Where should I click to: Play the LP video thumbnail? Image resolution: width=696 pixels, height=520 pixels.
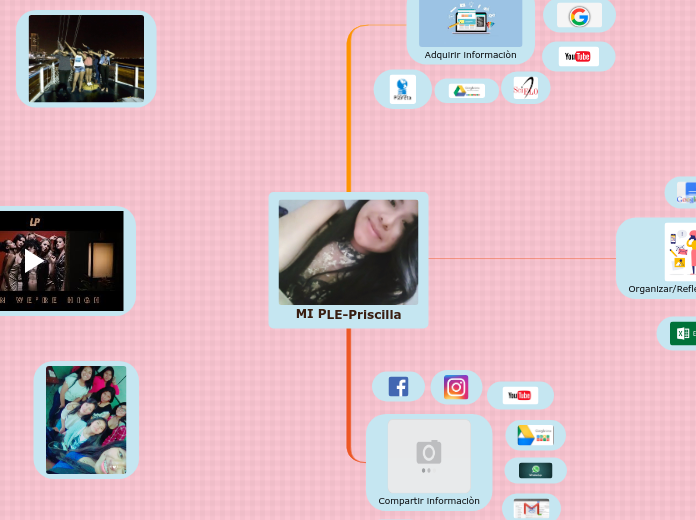tap(34, 261)
